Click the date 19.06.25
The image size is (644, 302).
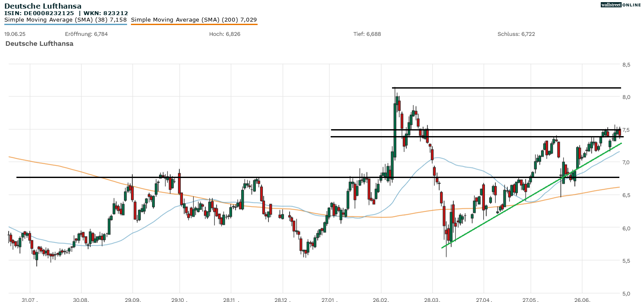coord(15,34)
